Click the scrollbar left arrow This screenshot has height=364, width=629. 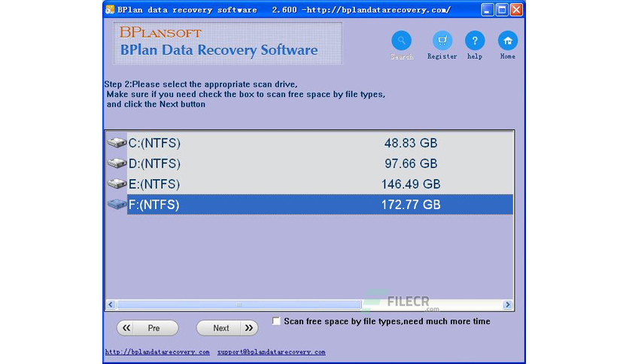pyautogui.click(x=111, y=305)
